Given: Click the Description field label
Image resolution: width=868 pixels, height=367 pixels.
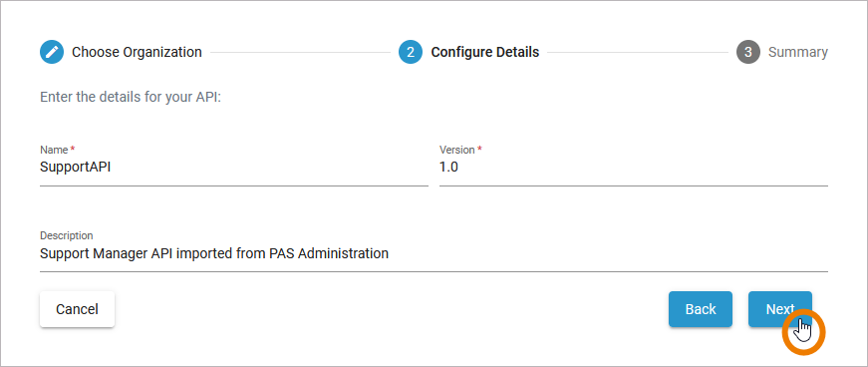Looking at the screenshot, I should tap(67, 235).
